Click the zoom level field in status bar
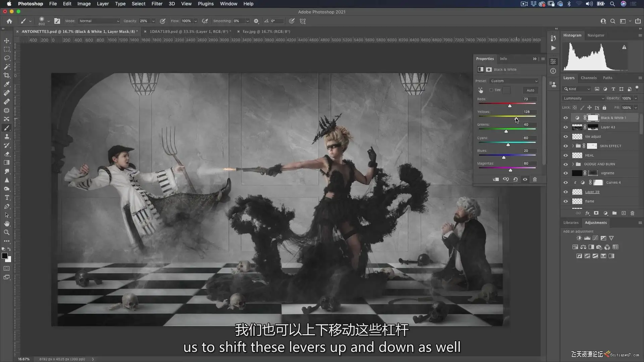 coord(24,359)
